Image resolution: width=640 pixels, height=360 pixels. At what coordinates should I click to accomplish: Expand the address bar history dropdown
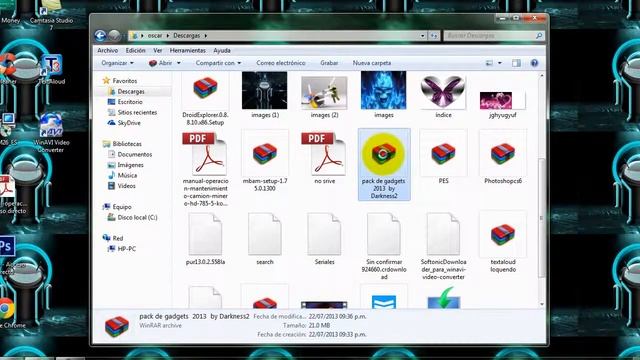point(422,36)
